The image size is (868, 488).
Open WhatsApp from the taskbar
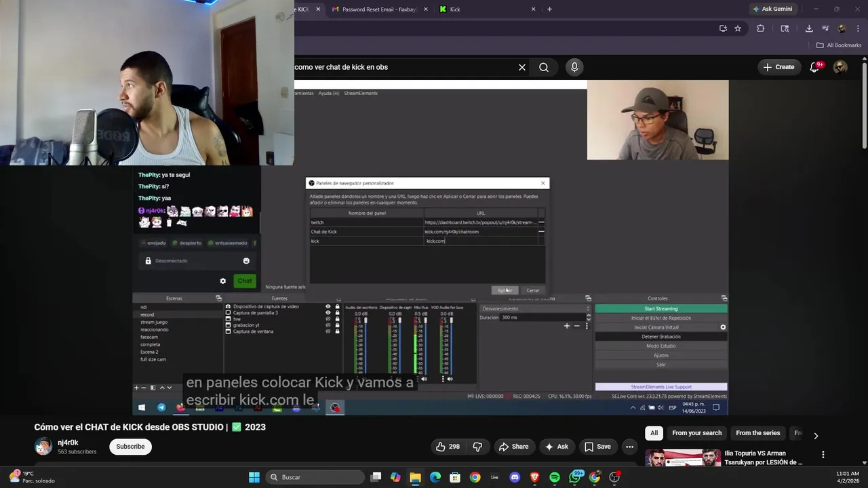click(x=575, y=477)
